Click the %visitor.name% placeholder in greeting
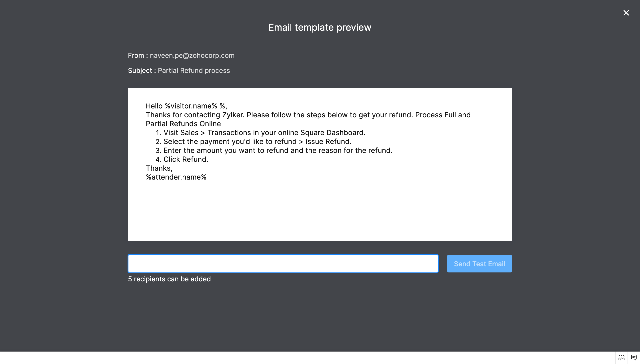Image resolution: width=640 pixels, height=364 pixels. 191,106
